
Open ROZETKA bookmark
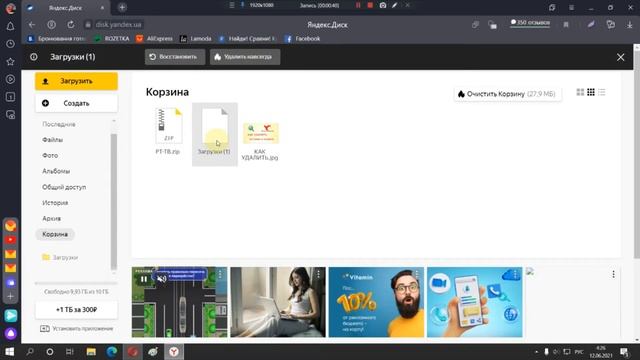point(111,39)
